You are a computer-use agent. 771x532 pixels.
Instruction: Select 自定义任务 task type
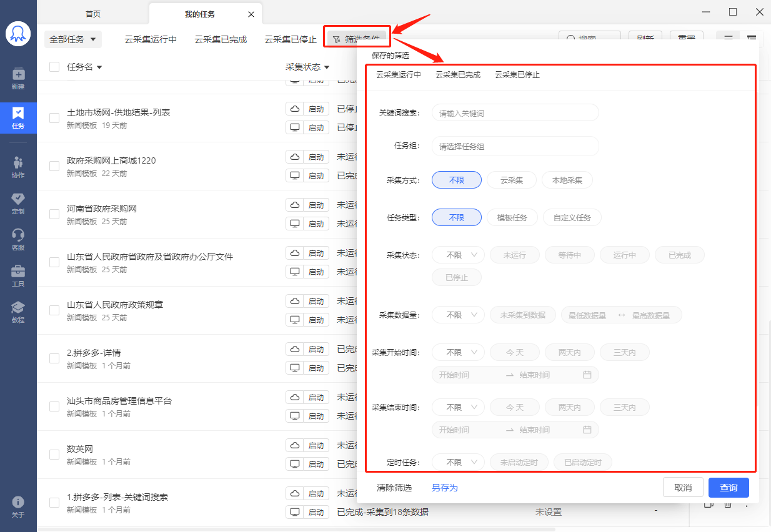572,218
